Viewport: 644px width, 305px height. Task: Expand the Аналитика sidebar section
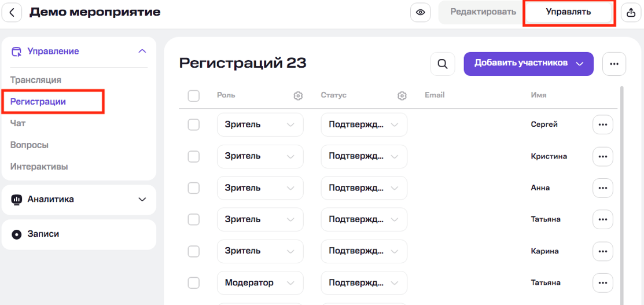79,199
